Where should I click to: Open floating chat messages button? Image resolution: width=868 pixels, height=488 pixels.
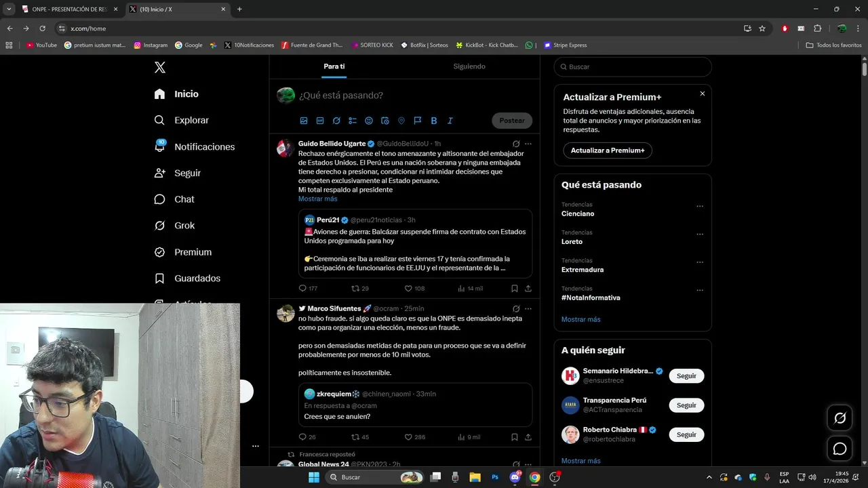click(x=840, y=449)
